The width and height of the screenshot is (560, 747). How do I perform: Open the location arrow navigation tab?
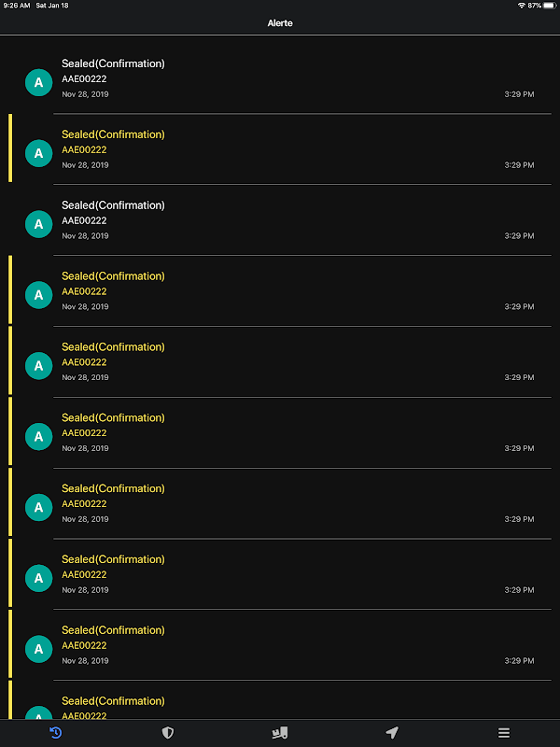(392, 732)
